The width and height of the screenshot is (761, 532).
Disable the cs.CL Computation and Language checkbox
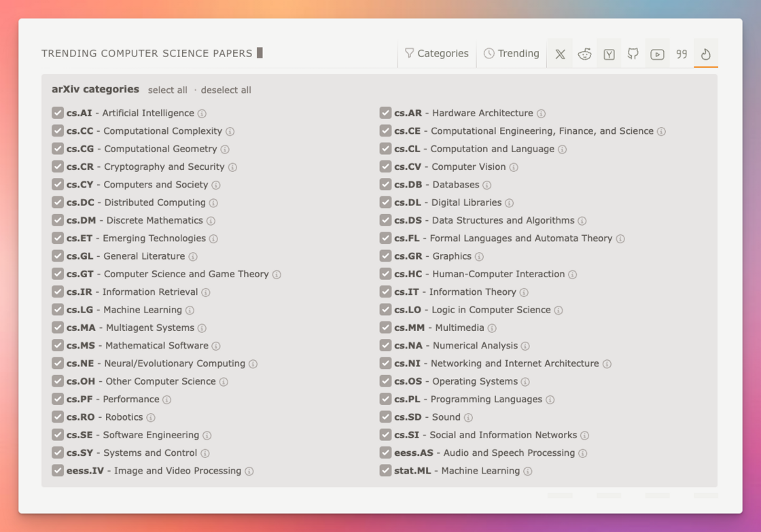[x=385, y=149]
